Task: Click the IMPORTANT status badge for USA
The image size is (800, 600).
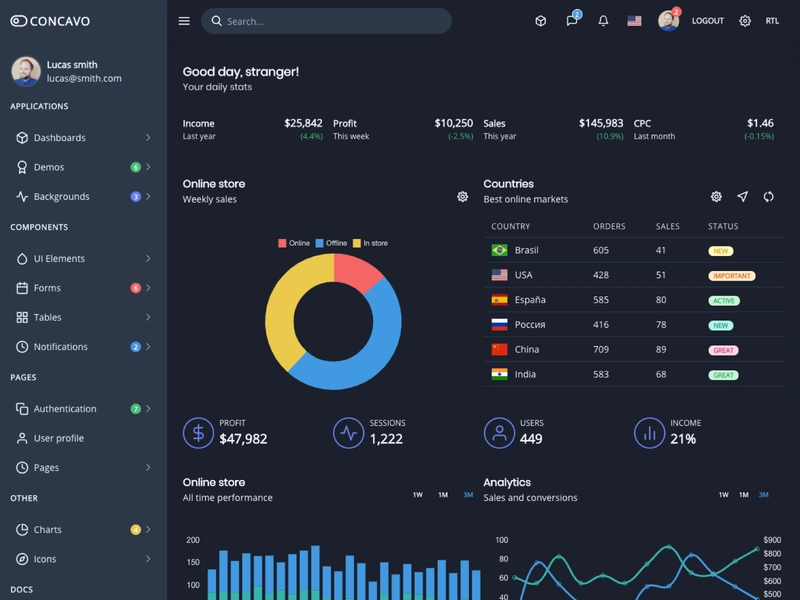Action: [x=732, y=276]
